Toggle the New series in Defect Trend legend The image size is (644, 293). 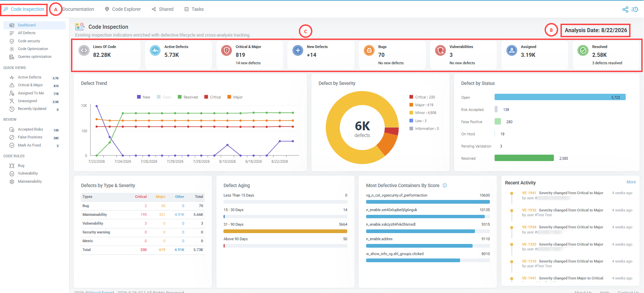[x=143, y=97]
